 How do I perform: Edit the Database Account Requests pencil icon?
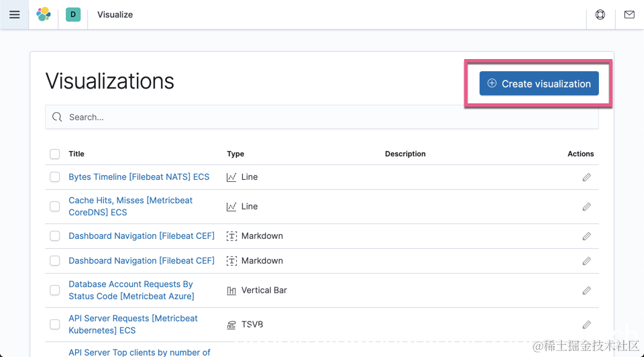586,291
